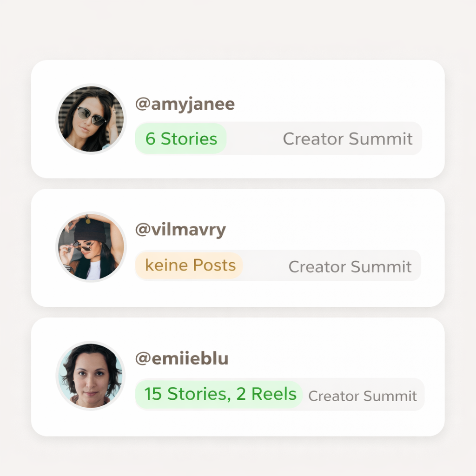Open the @amyjanee username link

pyautogui.click(x=185, y=104)
